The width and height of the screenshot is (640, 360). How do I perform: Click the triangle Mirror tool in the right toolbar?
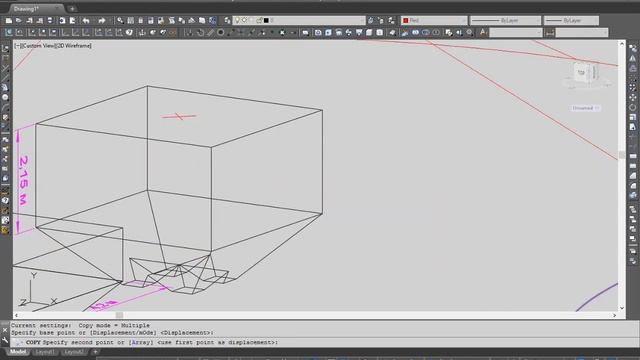click(633, 58)
